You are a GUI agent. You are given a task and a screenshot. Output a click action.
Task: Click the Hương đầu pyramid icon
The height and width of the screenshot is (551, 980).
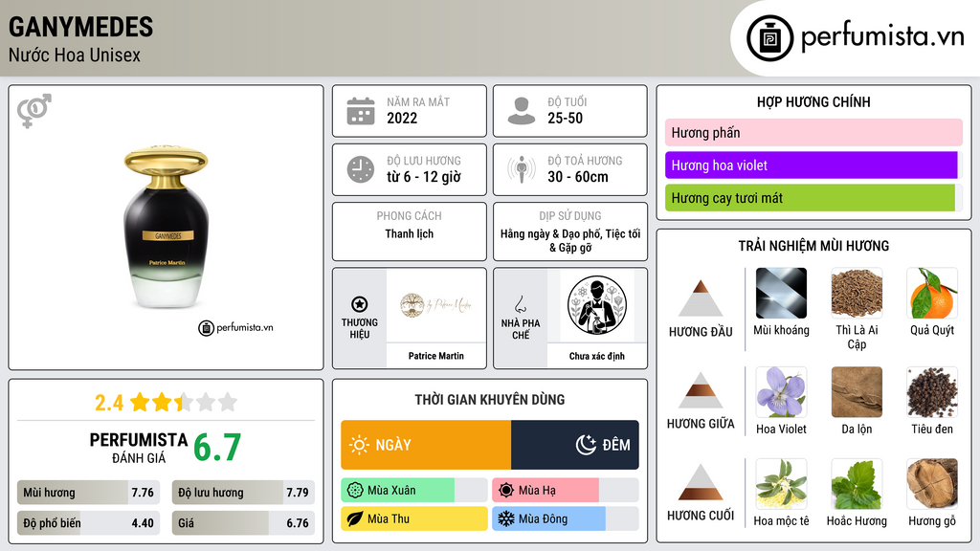point(701,298)
